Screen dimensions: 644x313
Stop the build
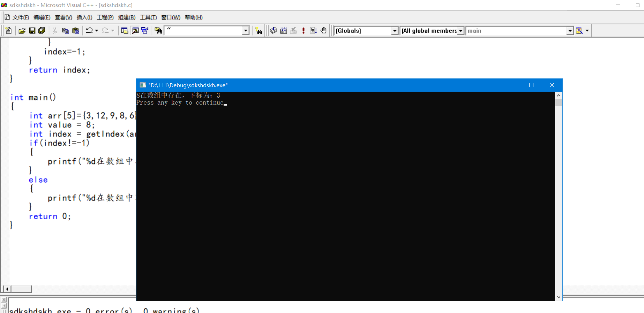pos(293,31)
